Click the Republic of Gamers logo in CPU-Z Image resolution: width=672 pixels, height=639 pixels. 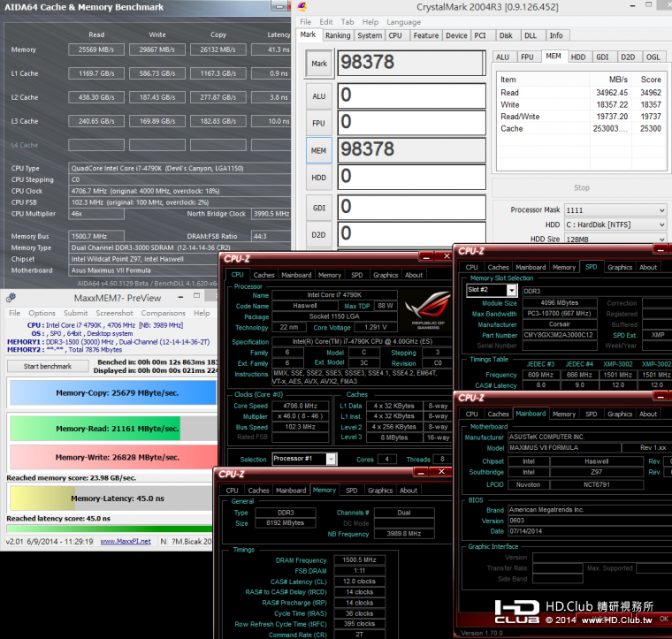click(427, 310)
